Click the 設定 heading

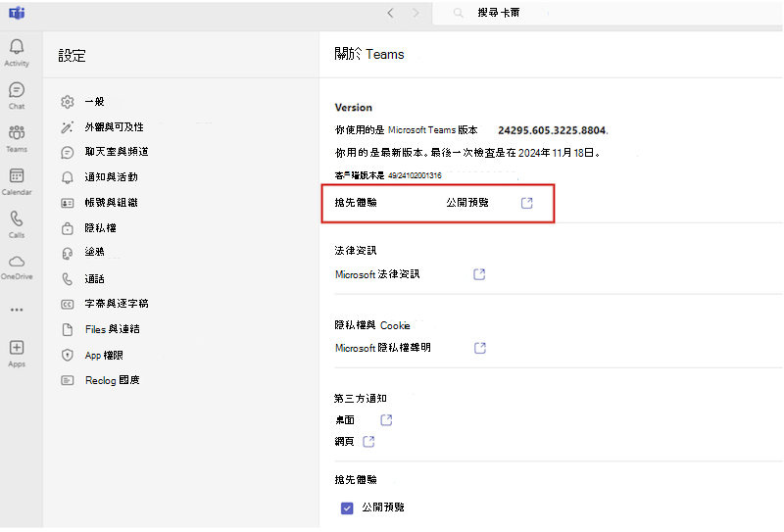pos(72,56)
